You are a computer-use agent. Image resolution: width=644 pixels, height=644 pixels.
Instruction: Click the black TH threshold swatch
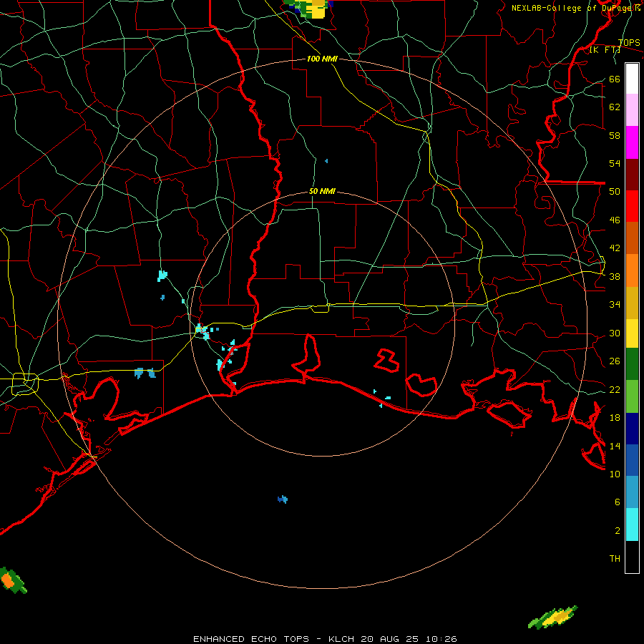[x=632, y=557]
